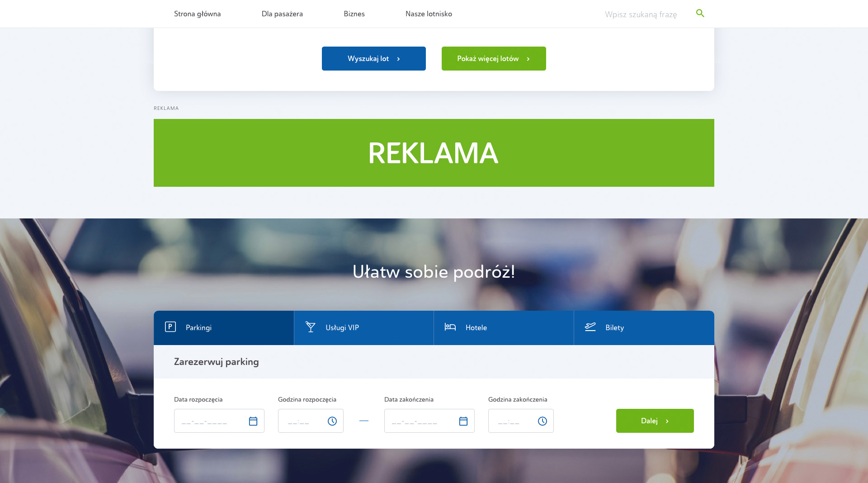Switch to the Usługi VIP tab
The height and width of the screenshot is (483, 868).
point(364,328)
